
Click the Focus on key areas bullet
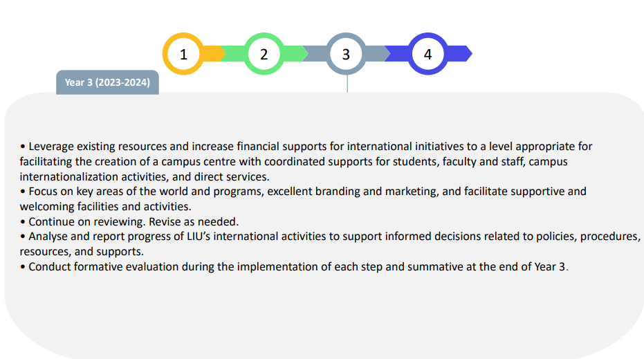point(303,199)
